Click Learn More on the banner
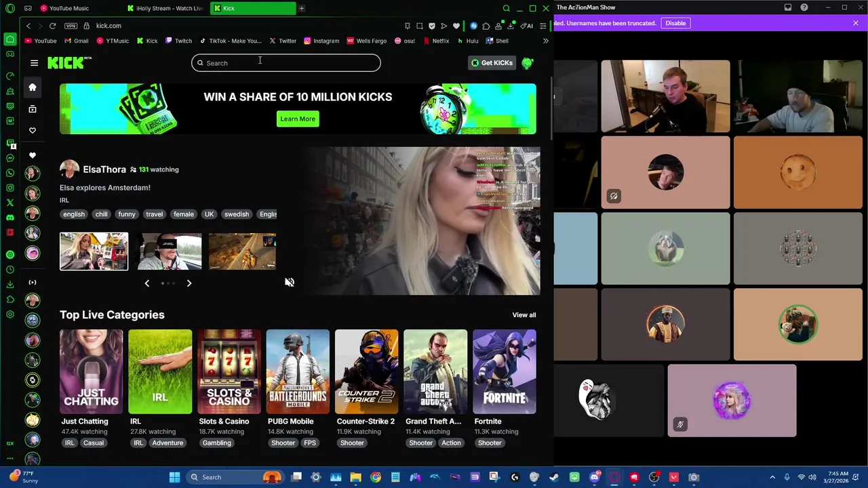Screen dimensions: 868x488 point(298,119)
